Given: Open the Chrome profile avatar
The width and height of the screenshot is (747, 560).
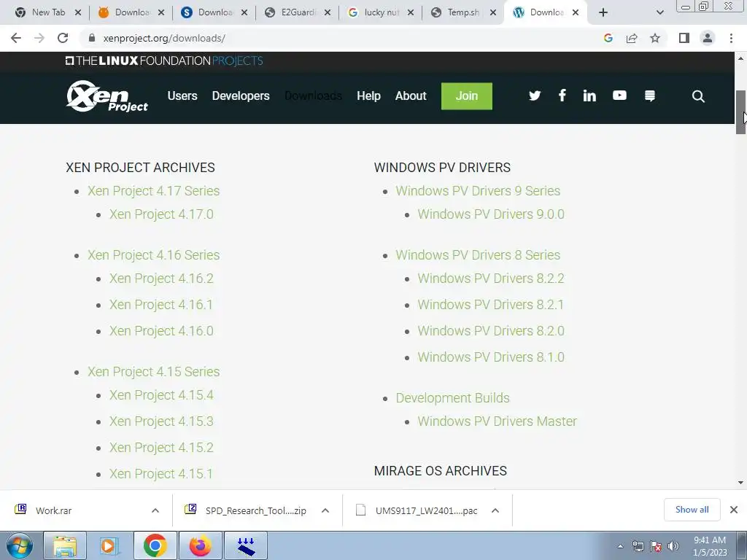Looking at the screenshot, I should [708, 38].
